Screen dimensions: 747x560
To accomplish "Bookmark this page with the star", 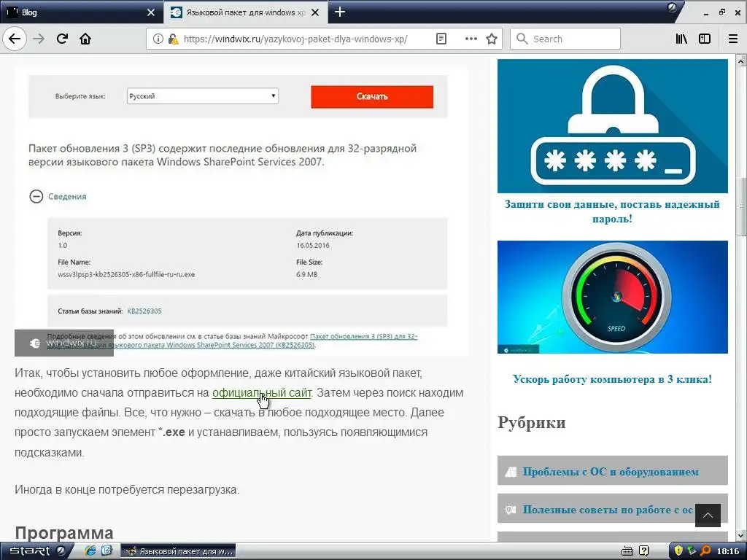I will click(492, 39).
